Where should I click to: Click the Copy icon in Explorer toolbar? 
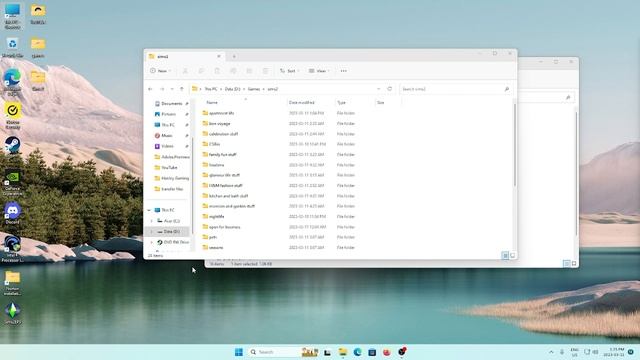point(201,71)
